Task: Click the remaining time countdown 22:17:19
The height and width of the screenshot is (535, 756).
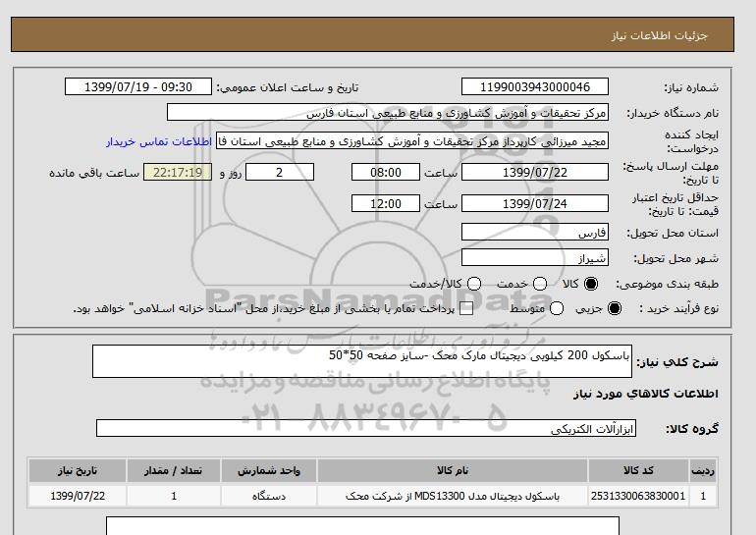Action: [x=178, y=172]
